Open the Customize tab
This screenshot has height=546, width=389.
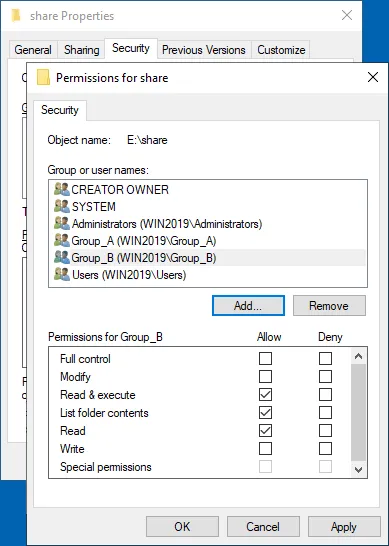click(281, 50)
